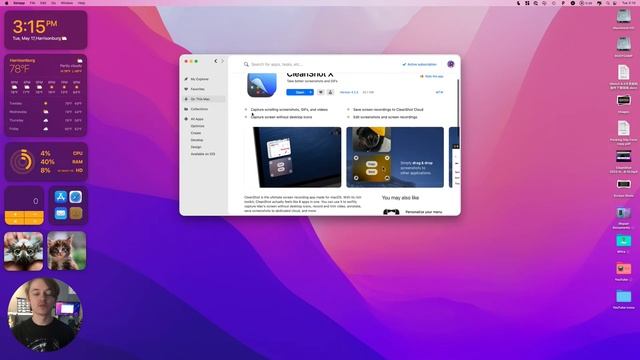The height and width of the screenshot is (360, 640).
Task: Click Rate this app link
Action: click(432, 76)
